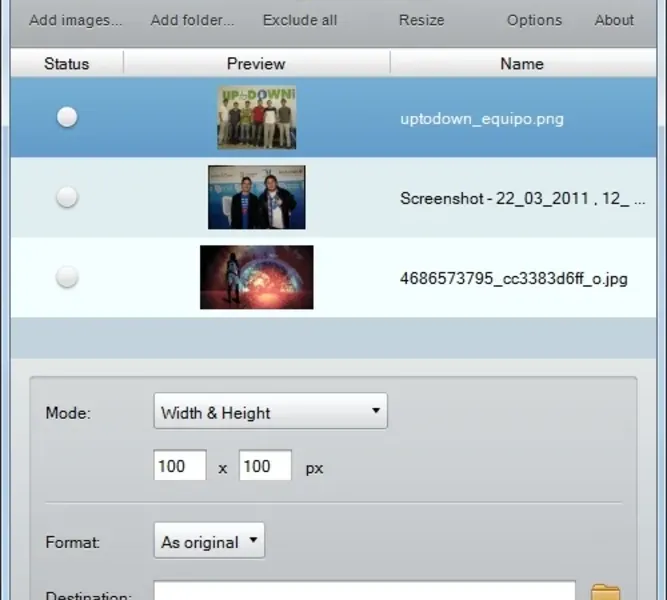667x600 pixels.
Task: Expand the Mode dropdown showing Width & Height
Action: pos(271,411)
